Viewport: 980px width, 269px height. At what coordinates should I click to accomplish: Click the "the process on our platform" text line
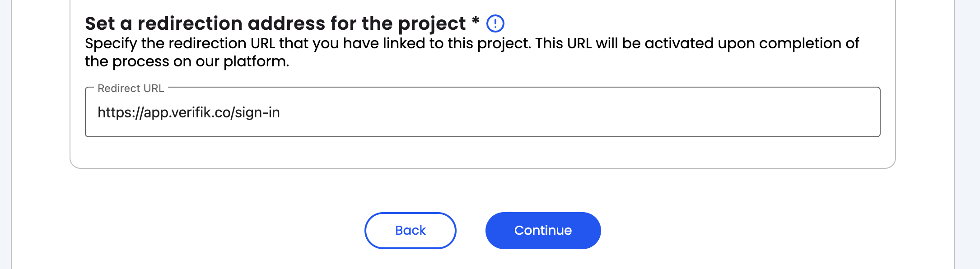point(187,61)
